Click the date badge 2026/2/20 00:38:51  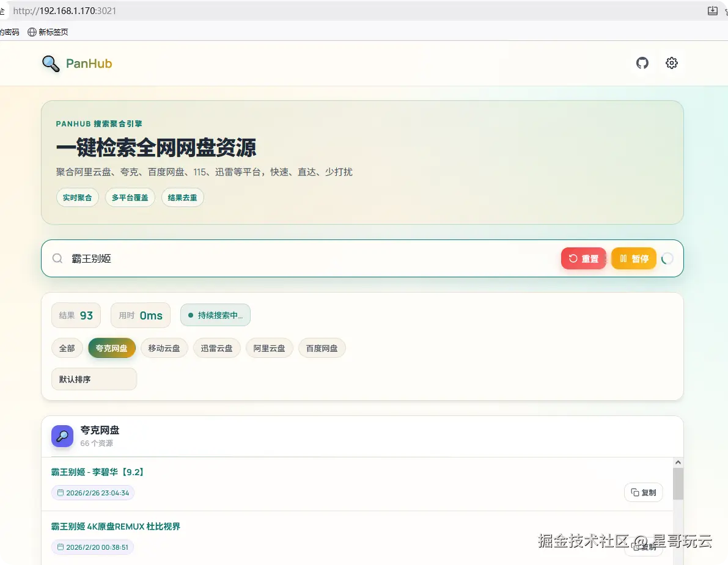click(x=92, y=547)
